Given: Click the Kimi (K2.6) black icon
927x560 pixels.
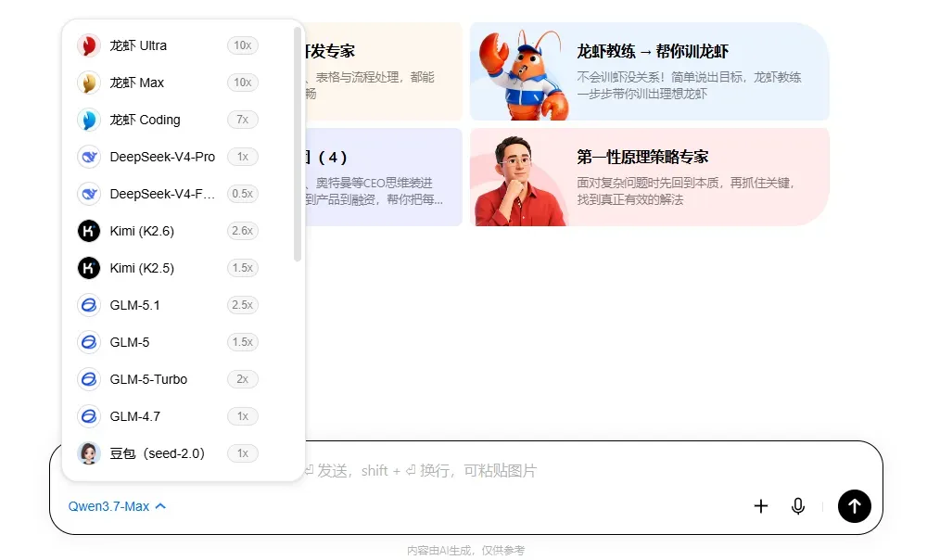Looking at the screenshot, I should [x=89, y=231].
